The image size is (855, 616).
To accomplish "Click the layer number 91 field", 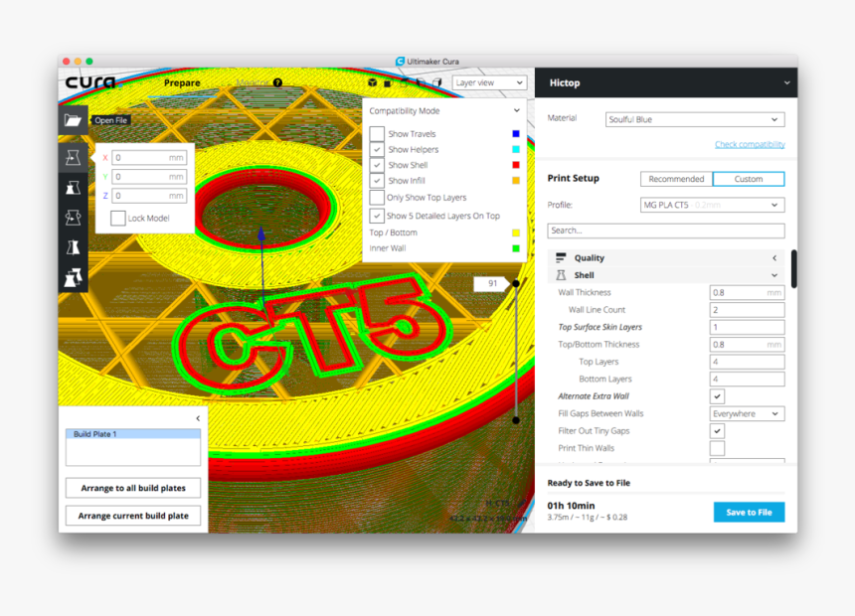I will [x=491, y=283].
